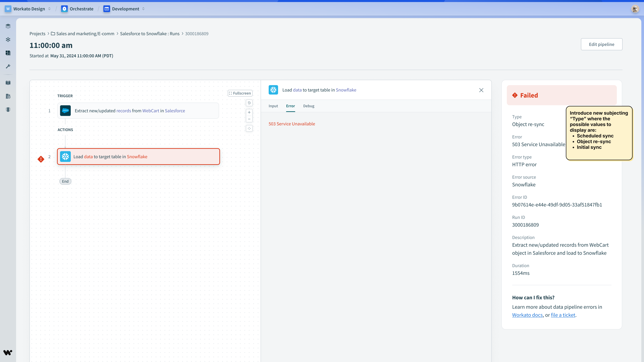Go to Projects in the breadcrumb
Image resolution: width=644 pixels, height=362 pixels.
(38, 34)
